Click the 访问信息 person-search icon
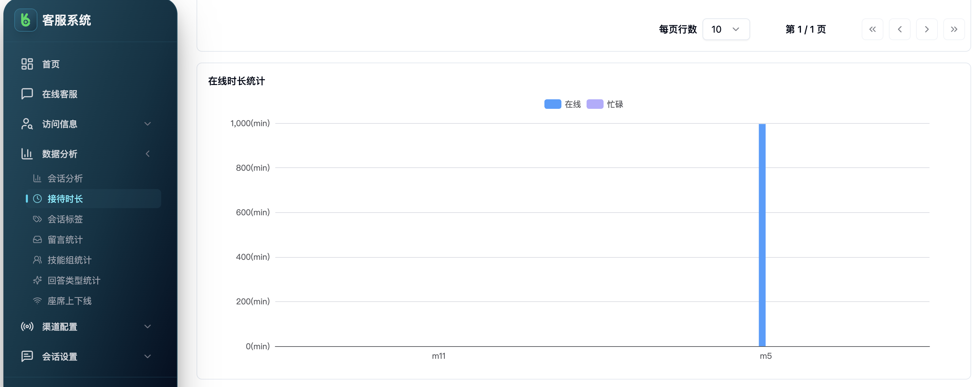 [27, 124]
